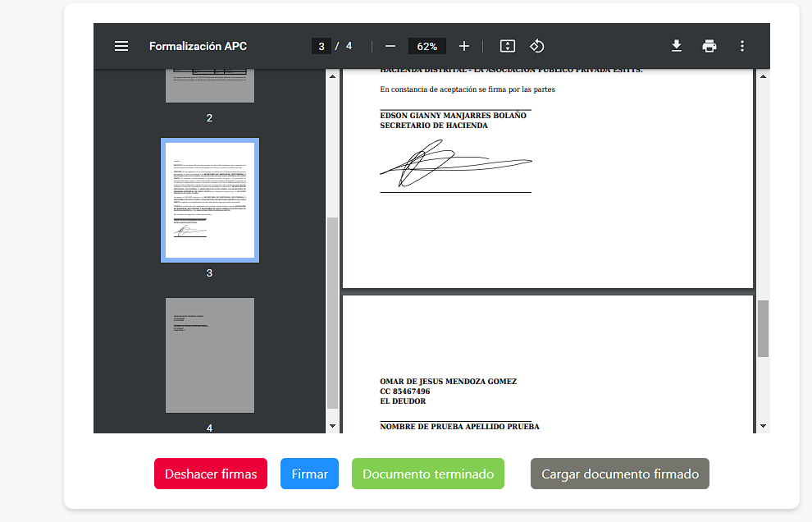Click the thumbnail panel scroll down arrow
This screenshot has width=812, height=522.
[332, 426]
